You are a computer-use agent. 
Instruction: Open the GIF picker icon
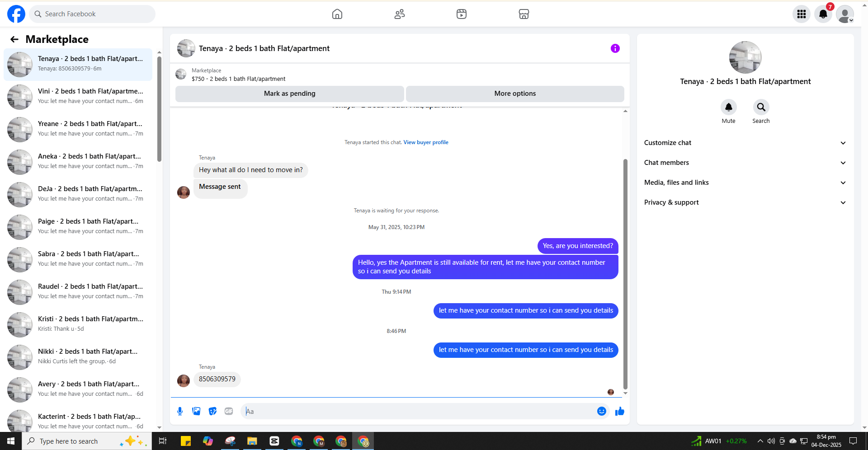[229, 411]
